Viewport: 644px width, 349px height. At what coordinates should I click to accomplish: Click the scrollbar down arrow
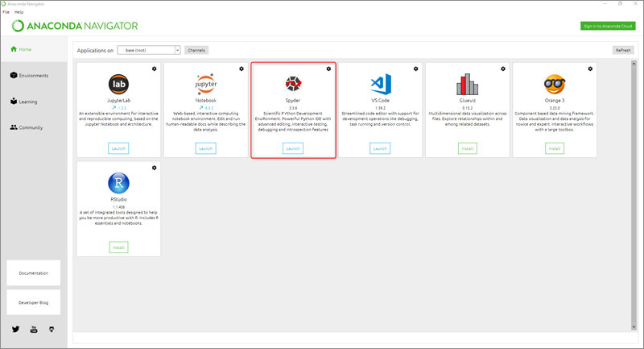(x=634, y=327)
